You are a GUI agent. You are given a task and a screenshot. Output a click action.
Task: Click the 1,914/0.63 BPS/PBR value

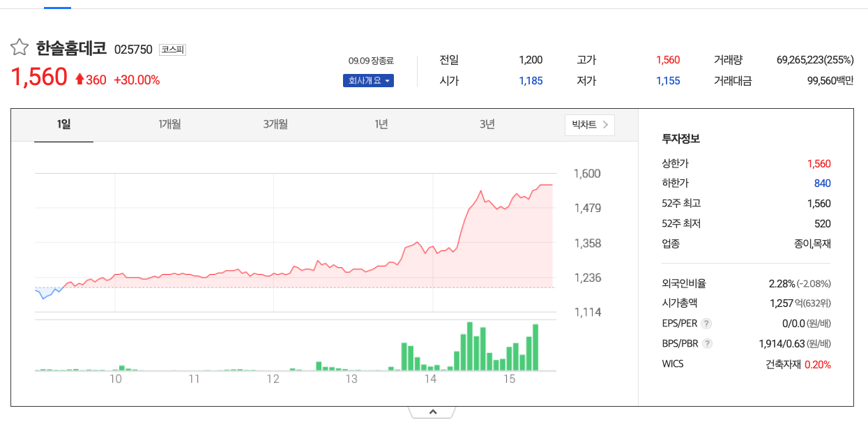(782, 344)
